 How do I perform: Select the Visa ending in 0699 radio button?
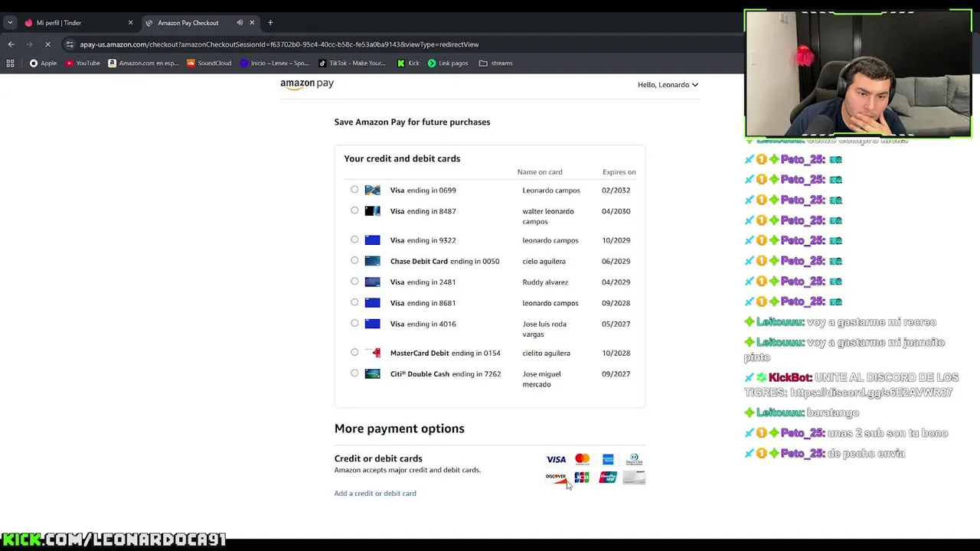[354, 189]
